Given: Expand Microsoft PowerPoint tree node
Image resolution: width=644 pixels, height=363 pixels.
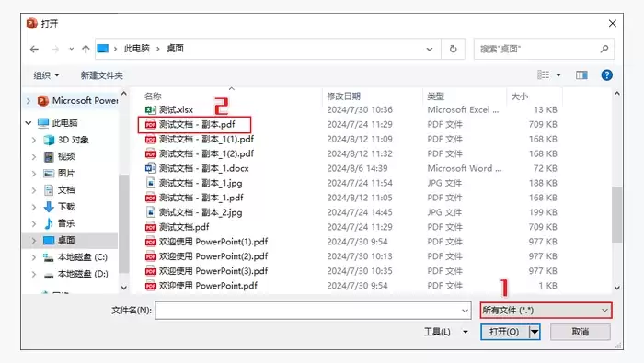Looking at the screenshot, I should point(29,100).
